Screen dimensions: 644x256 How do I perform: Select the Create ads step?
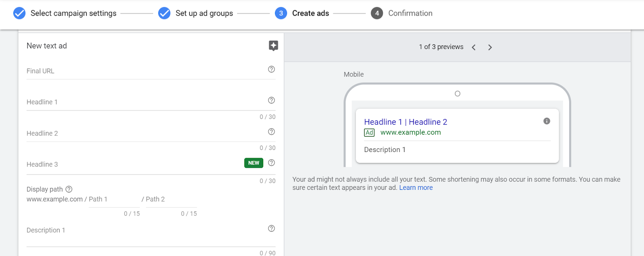click(302, 13)
